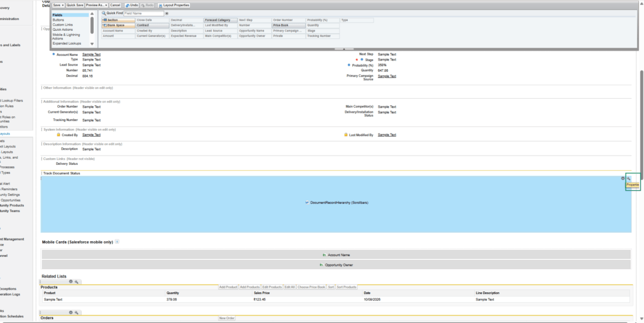Select Fields in palette category list
644x323 pixels.
click(70, 15)
